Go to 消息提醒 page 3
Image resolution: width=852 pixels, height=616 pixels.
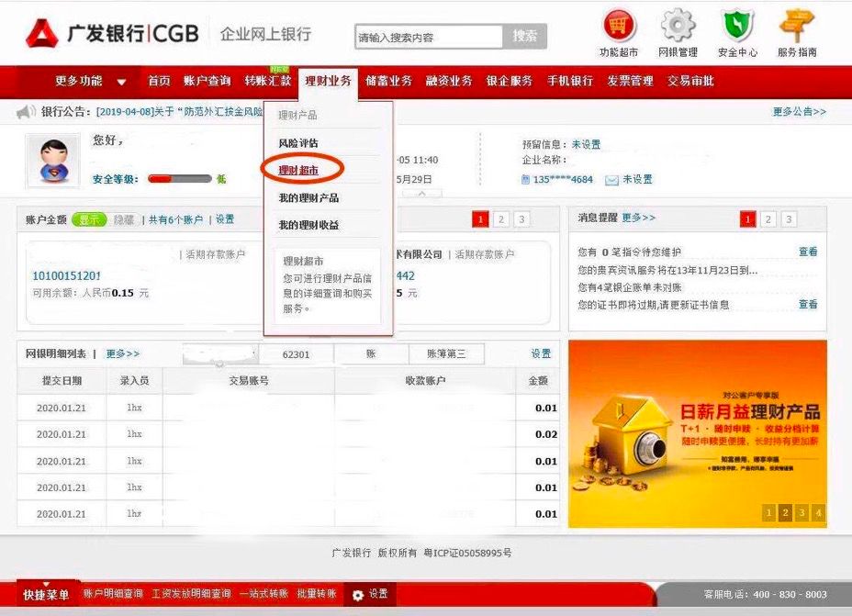coord(789,219)
